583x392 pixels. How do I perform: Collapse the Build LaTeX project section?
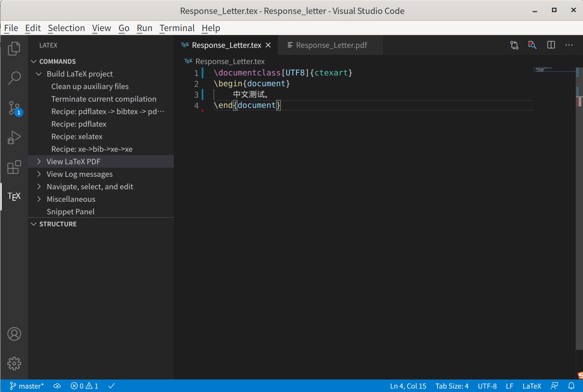coord(39,74)
